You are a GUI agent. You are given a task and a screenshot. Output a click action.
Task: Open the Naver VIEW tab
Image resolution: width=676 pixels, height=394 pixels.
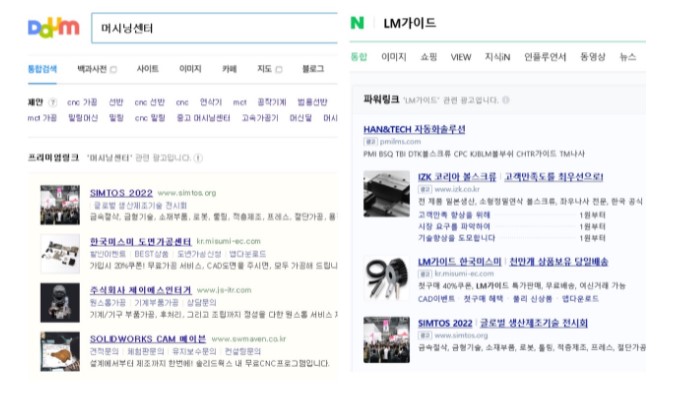(461, 57)
